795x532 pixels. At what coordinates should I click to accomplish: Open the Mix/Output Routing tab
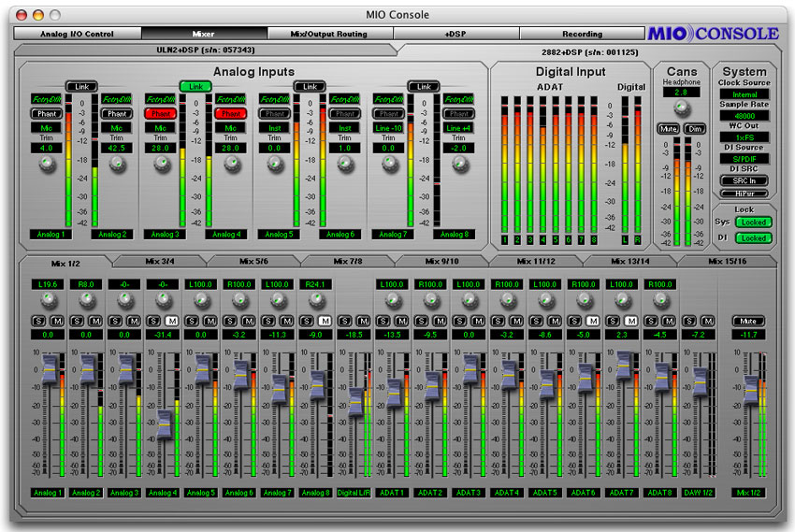click(329, 34)
